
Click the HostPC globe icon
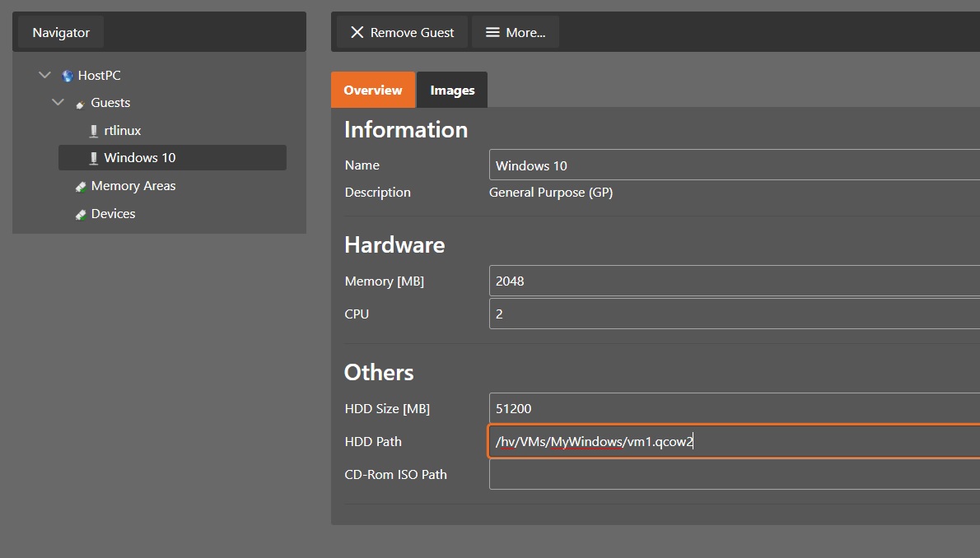pos(68,76)
